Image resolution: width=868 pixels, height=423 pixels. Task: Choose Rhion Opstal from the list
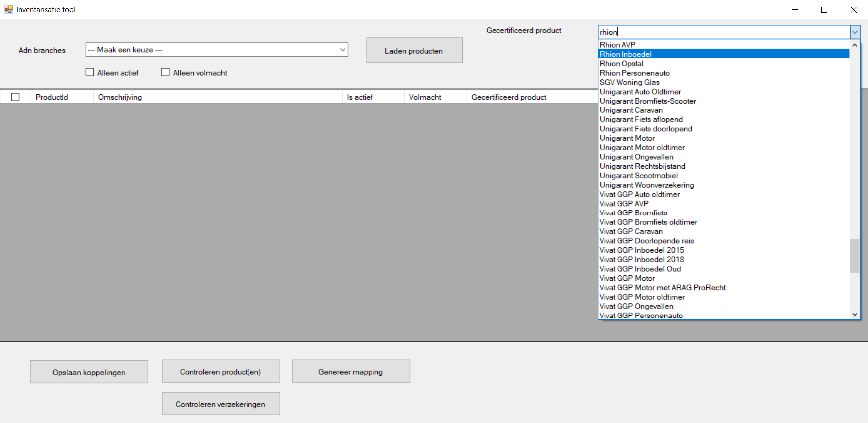pos(724,64)
